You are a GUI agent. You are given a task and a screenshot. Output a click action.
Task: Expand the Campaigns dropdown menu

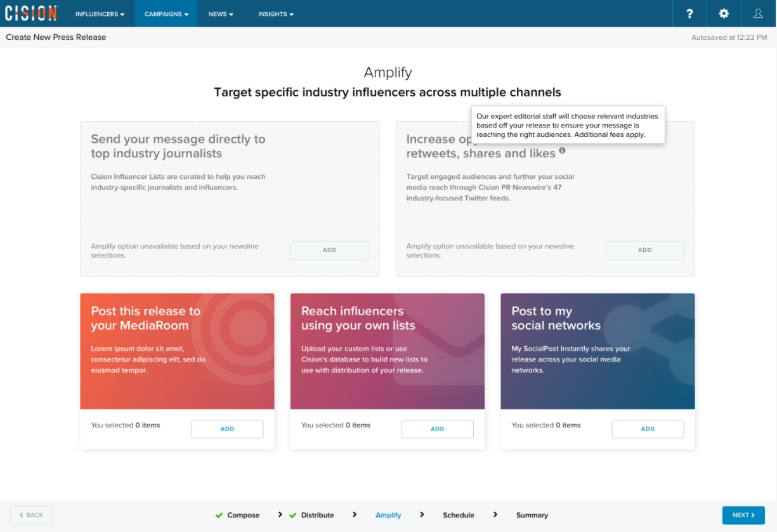coord(166,14)
